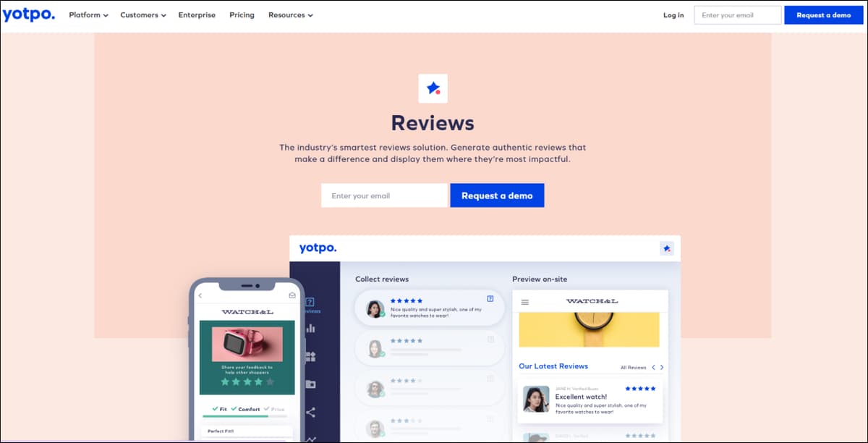Click the Preview on-site heading
868x443 pixels.
[540, 279]
